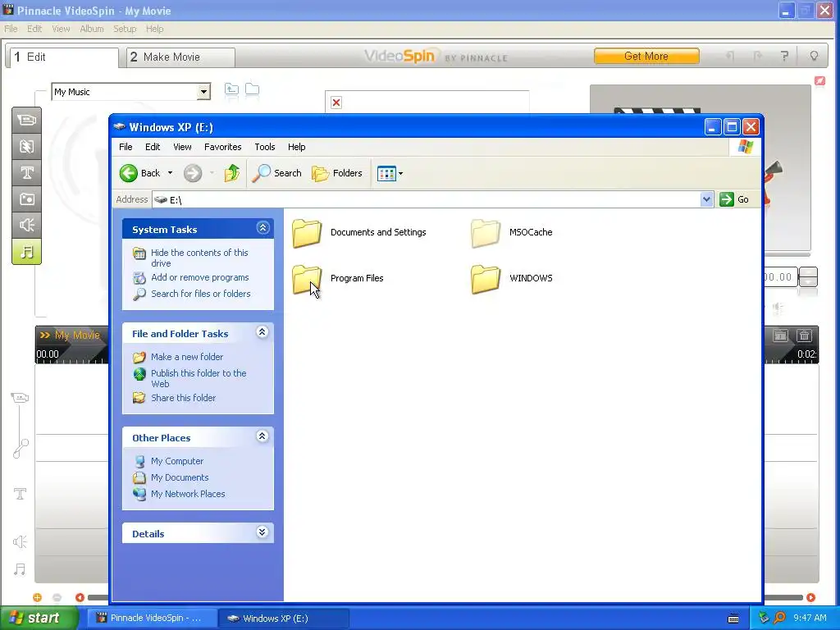Click Add or remove programs
The image size is (840, 630).
tap(200, 277)
